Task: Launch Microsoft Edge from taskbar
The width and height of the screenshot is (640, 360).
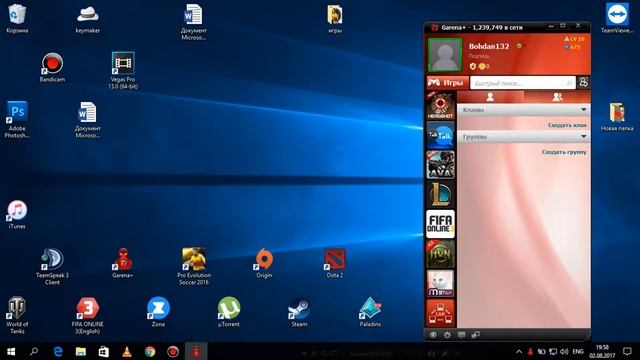Action: [x=58, y=351]
